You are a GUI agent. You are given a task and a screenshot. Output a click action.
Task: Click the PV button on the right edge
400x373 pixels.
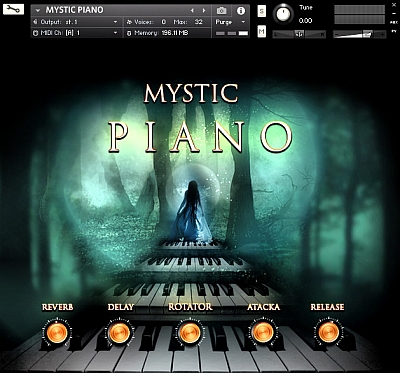pos(394,32)
